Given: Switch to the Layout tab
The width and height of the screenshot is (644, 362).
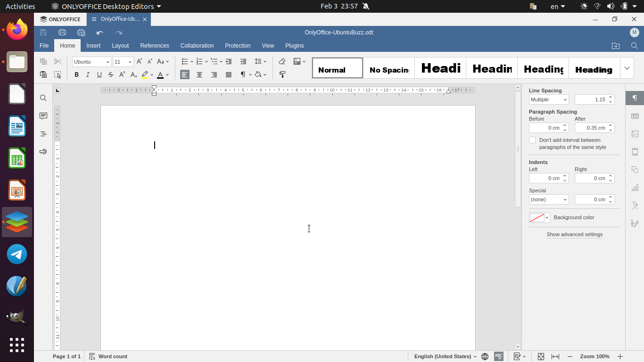Looking at the screenshot, I should (x=120, y=46).
